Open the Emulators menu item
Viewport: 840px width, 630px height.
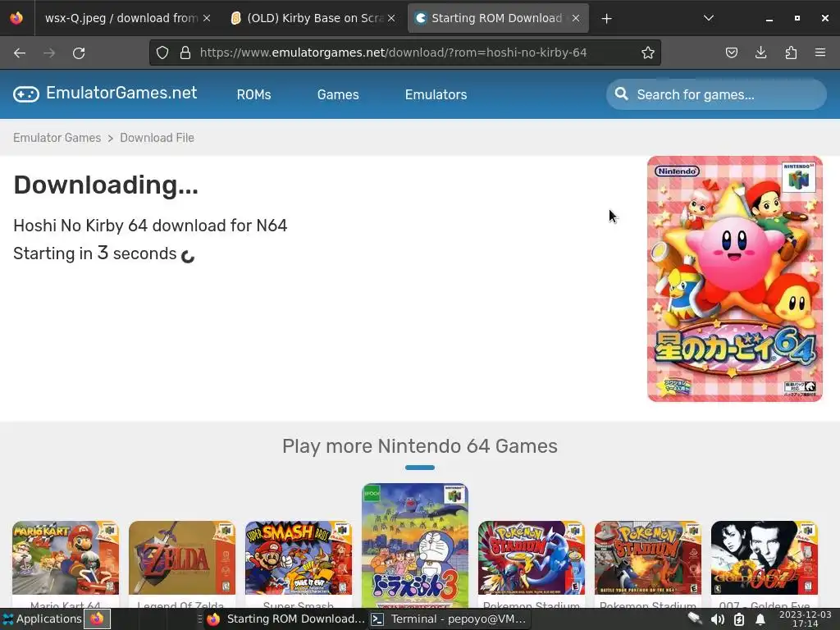(x=436, y=95)
